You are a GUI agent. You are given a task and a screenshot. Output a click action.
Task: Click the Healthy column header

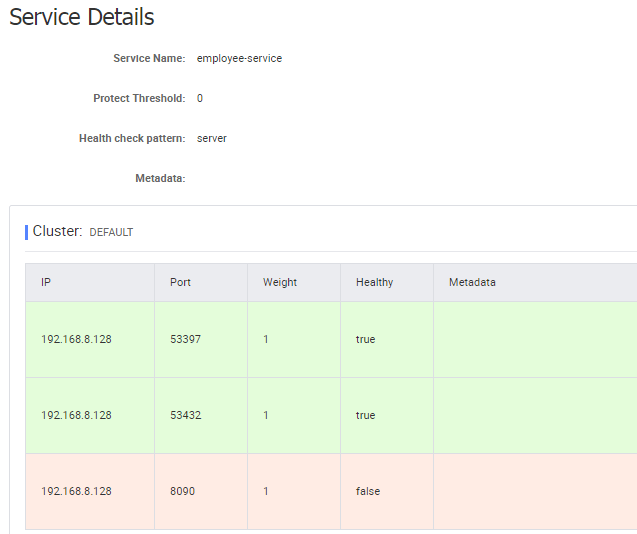point(374,283)
